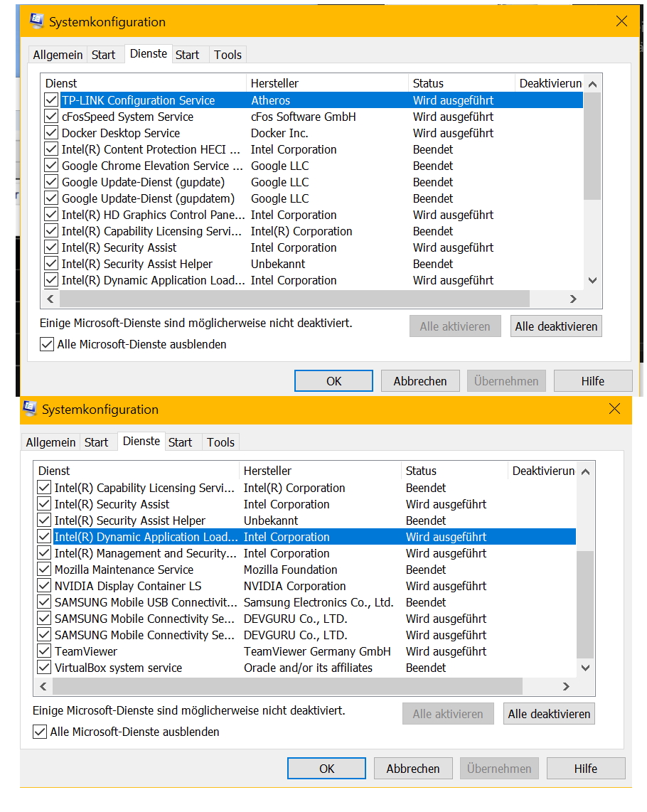This screenshot has height=812, width=647.
Task: Click 'Docker Inc.' manufacturer cell
Action: tap(279, 133)
